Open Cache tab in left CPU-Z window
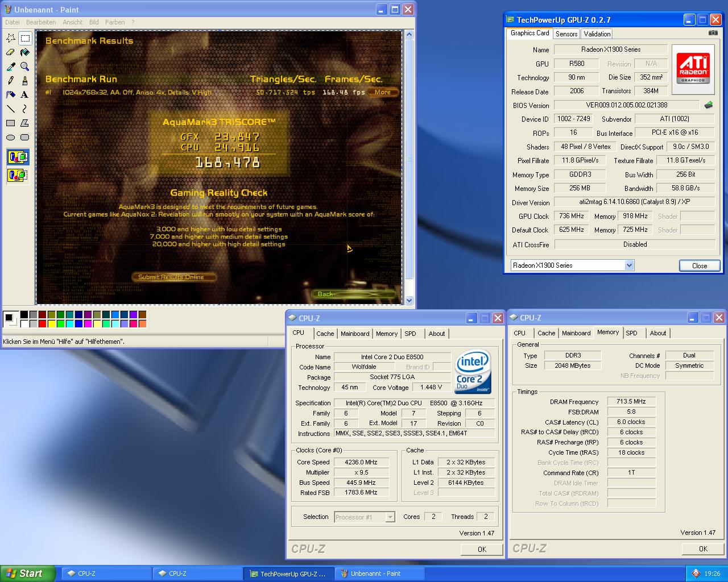 pos(325,334)
